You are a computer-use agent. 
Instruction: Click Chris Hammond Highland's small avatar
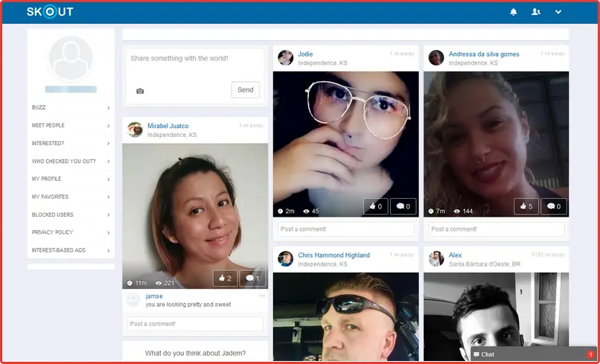pos(285,259)
